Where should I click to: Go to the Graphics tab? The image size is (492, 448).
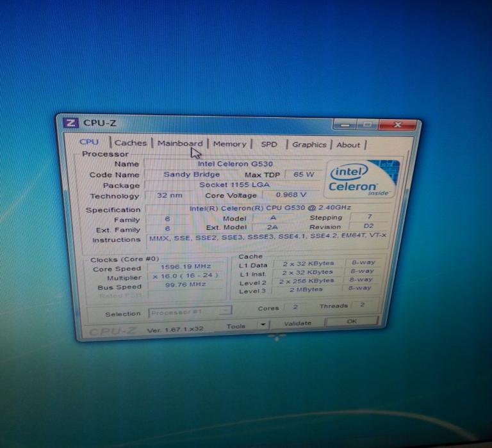coord(309,145)
